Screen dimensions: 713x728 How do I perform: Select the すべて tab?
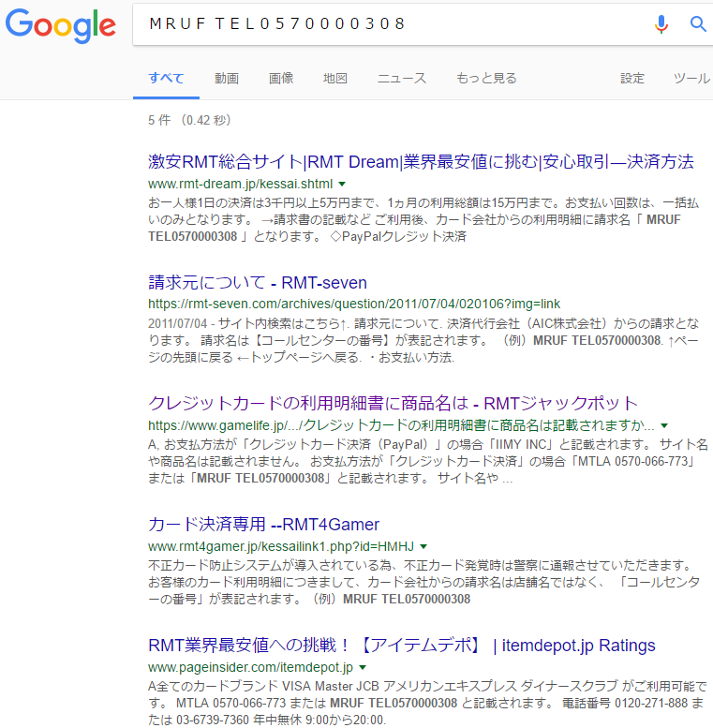click(166, 79)
